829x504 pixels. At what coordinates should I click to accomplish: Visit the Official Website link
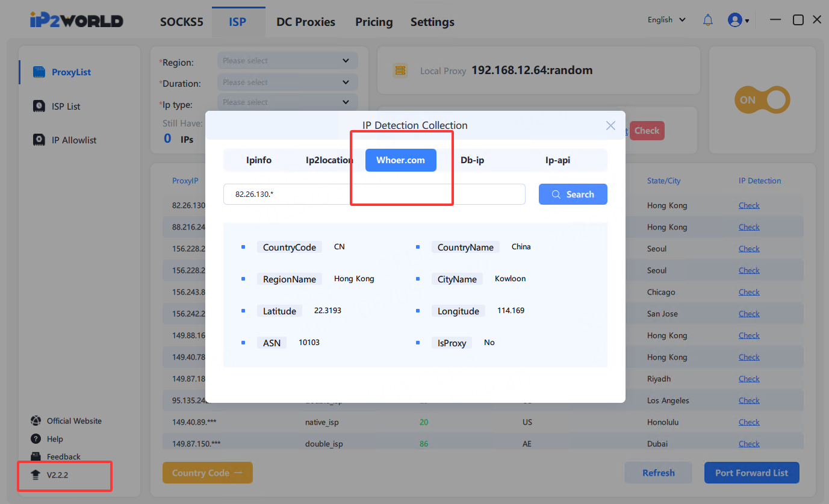click(x=74, y=421)
